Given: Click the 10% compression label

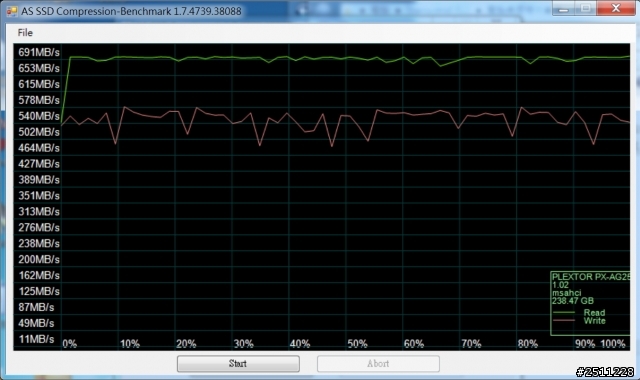Looking at the screenshot, I should click(130, 344).
